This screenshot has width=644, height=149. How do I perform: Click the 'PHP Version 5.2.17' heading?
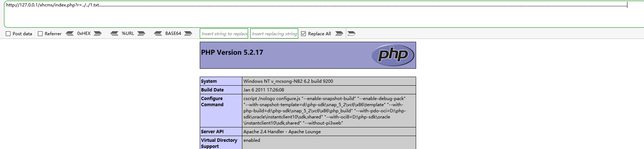(232, 53)
